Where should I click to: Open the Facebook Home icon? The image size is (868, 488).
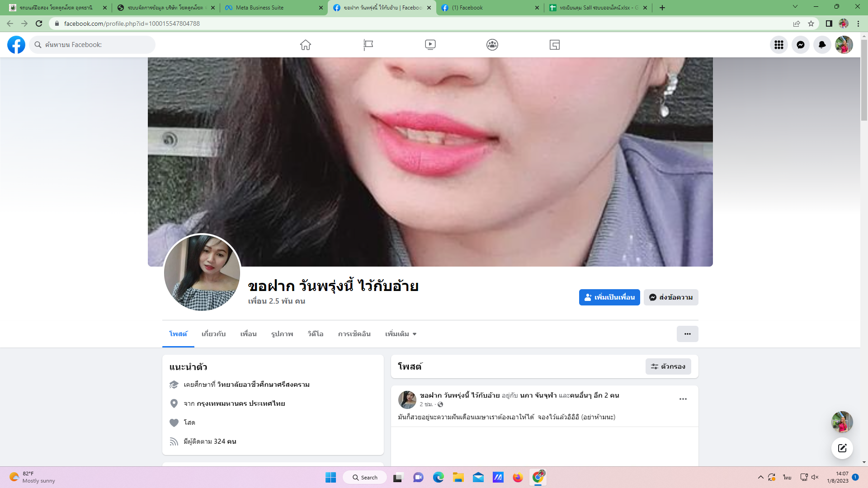pos(306,45)
